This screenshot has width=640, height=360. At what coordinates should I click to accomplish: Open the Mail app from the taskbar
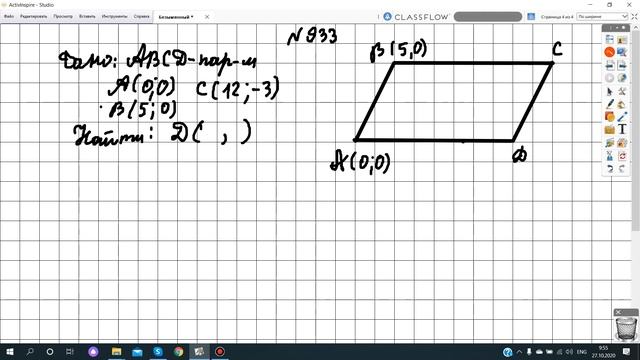point(137,352)
